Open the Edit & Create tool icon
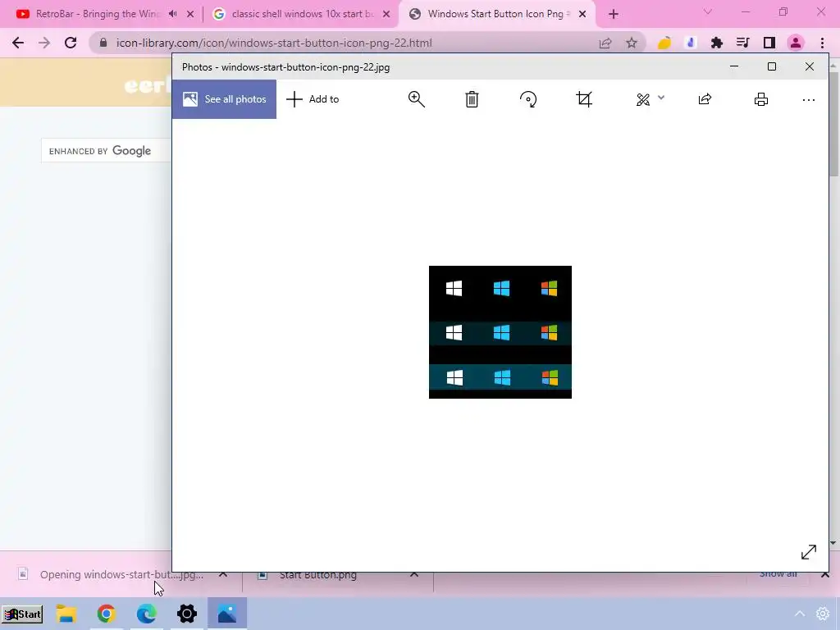Viewport: 840px width, 630px height. [x=643, y=99]
